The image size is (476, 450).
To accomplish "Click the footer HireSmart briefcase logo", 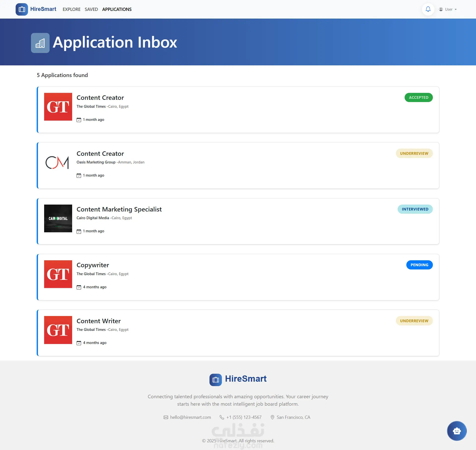I will [x=215, y=380].
